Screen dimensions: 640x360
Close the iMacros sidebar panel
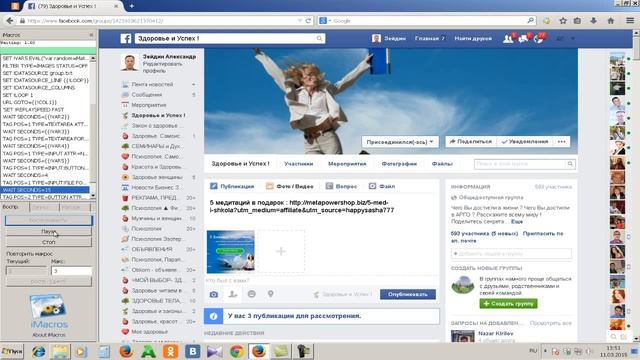tap(91, 35)
